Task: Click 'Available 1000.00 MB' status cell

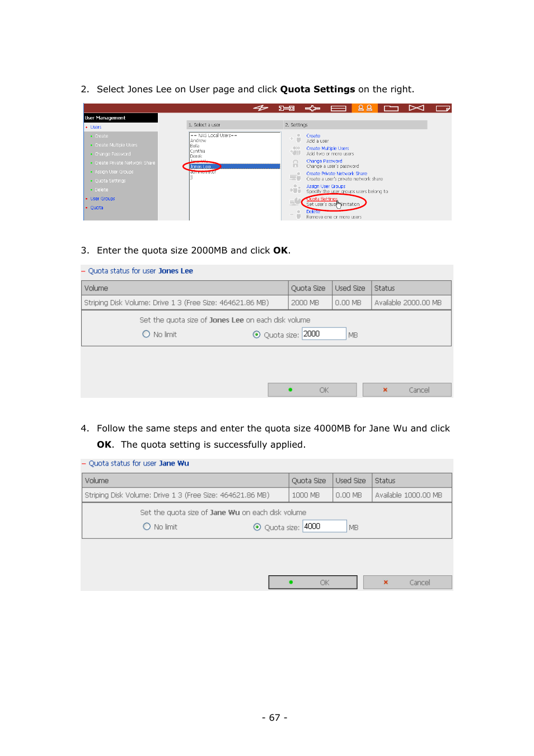Action: coord(412,495)
